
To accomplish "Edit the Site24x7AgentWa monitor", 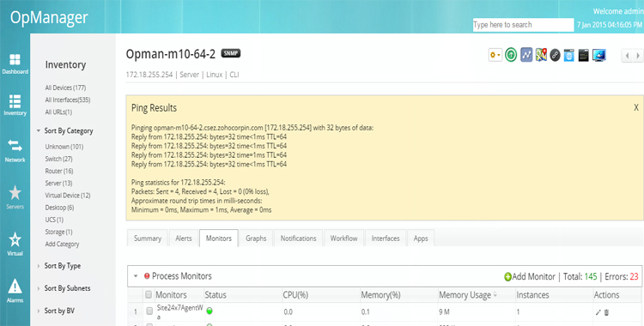I will click(598, 312).
